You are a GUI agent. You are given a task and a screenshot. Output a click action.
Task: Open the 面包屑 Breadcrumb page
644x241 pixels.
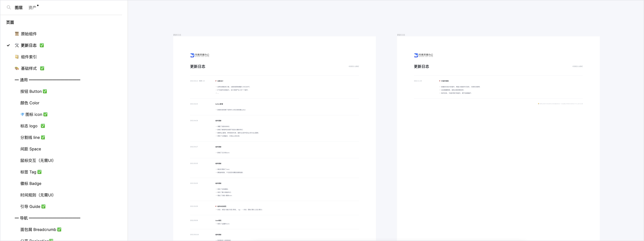pos(38,229)
